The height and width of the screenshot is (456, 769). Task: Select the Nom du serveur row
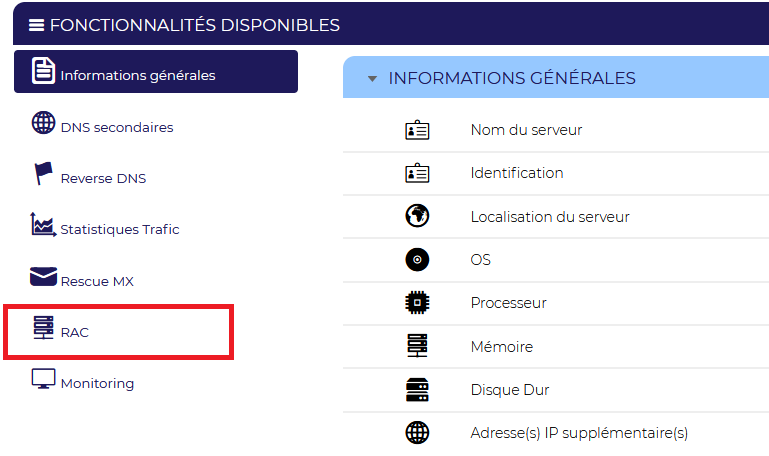point(556,130)
